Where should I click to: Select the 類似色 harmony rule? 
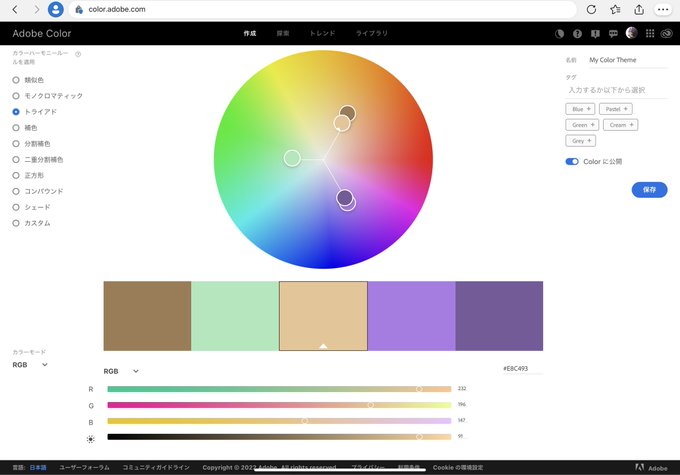pos(29,80)
